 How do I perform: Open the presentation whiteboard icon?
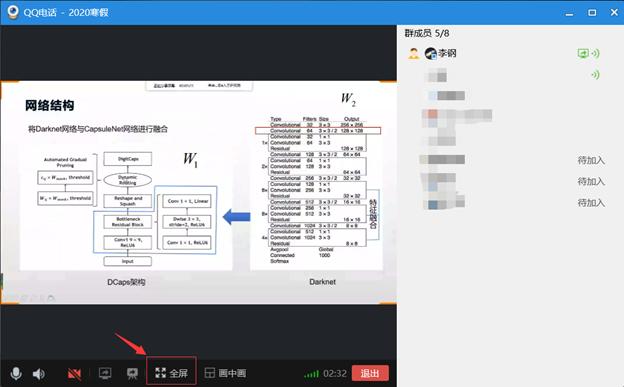(132, 373)
